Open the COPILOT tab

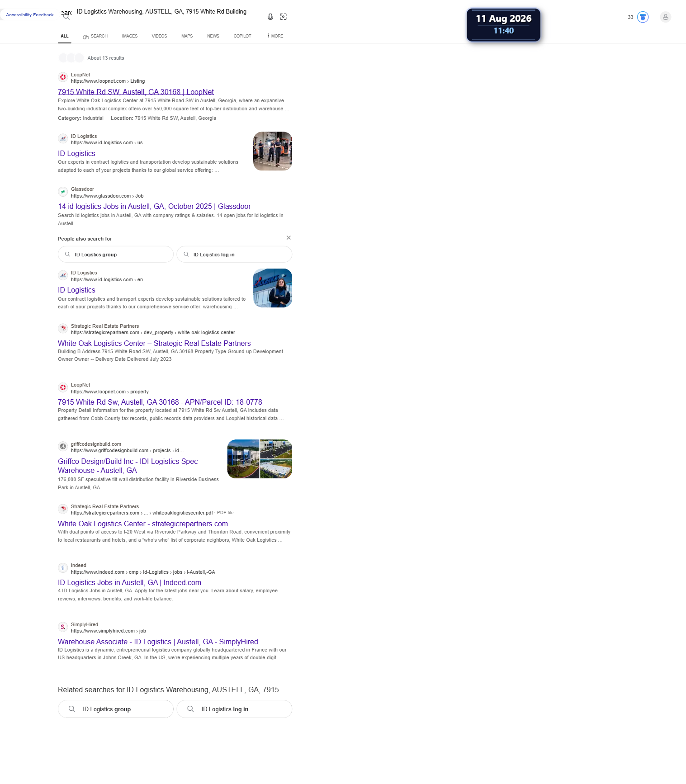(242, 36)
